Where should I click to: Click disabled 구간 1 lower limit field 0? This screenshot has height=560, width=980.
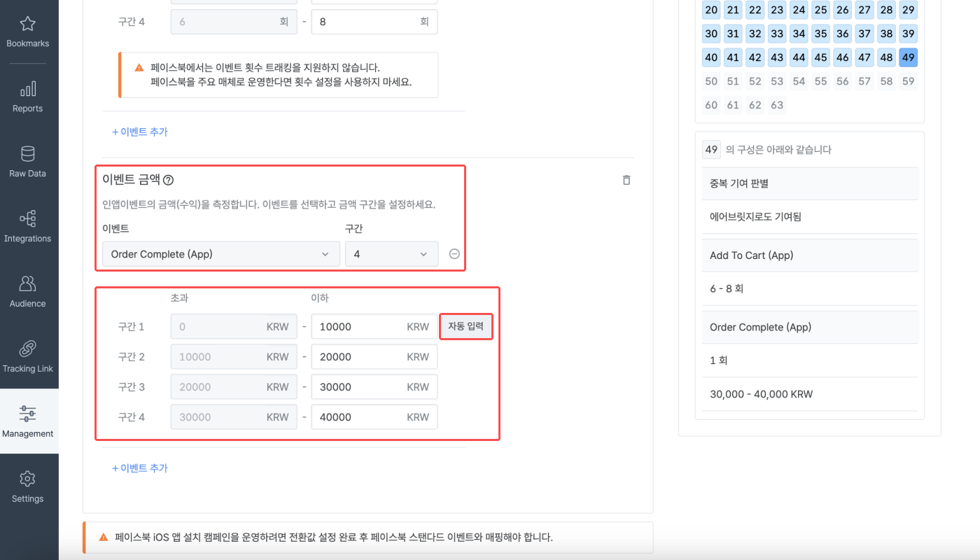coord(234,327)
